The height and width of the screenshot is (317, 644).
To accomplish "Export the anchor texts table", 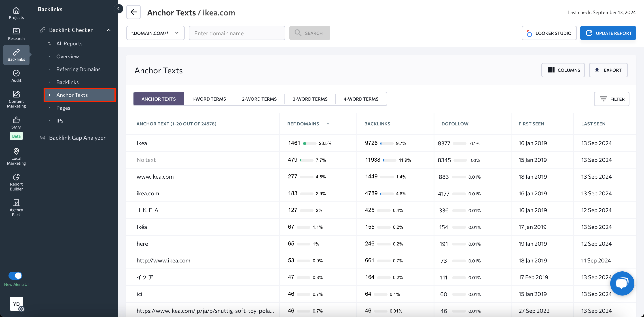I will (608, 70).
